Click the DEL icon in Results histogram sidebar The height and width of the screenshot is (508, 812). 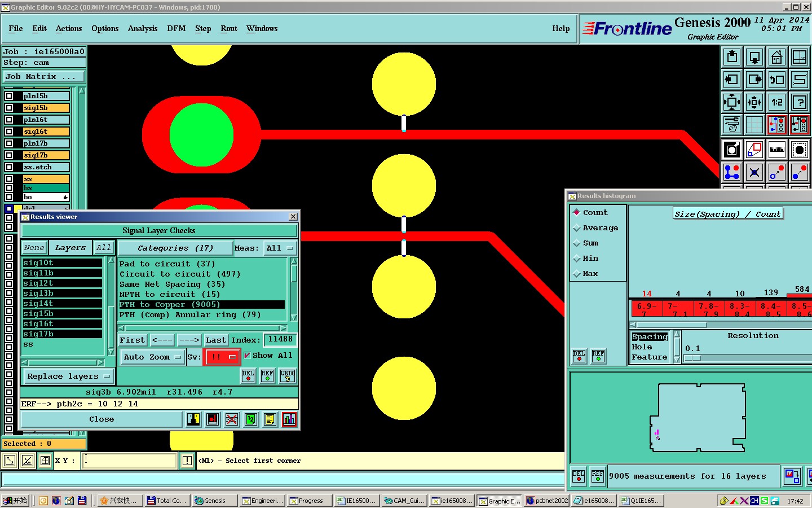[579, 356]
